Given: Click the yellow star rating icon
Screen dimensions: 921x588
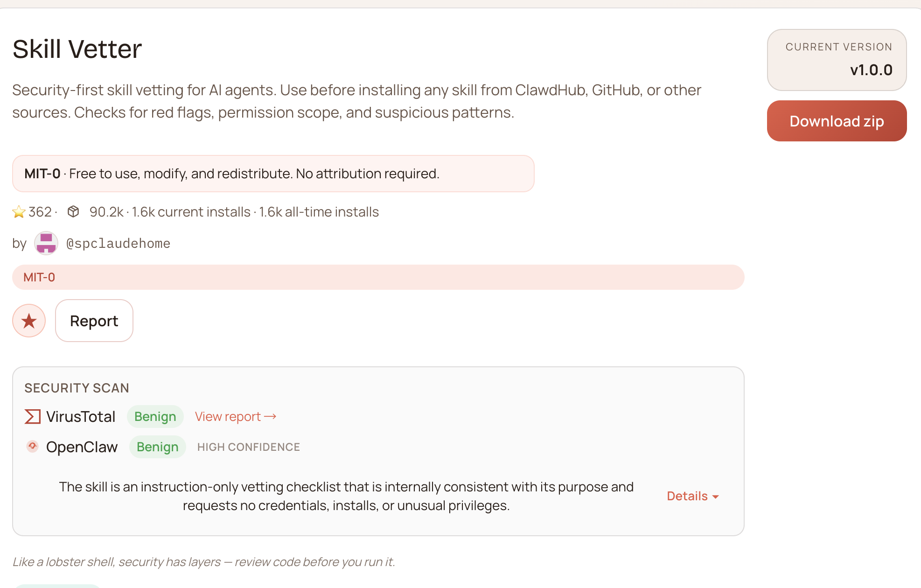Looking at the screenshot, I should (19, 212).
